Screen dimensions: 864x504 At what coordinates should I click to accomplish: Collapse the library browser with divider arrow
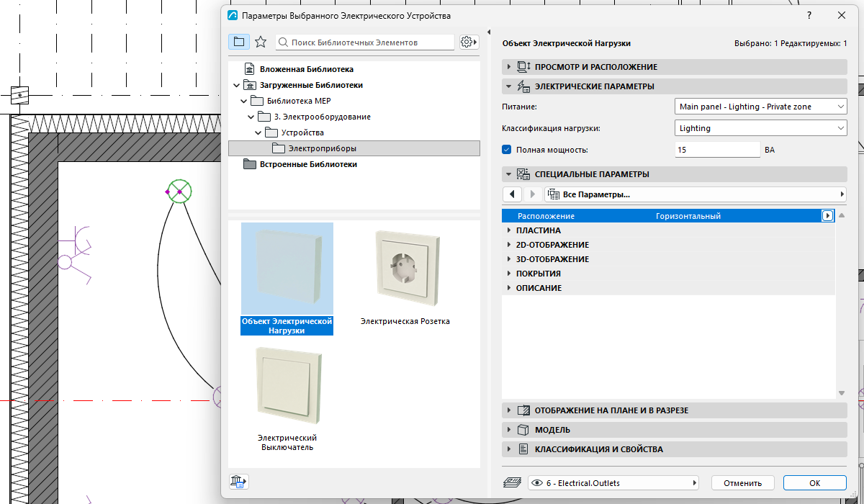tap(489, 32)
